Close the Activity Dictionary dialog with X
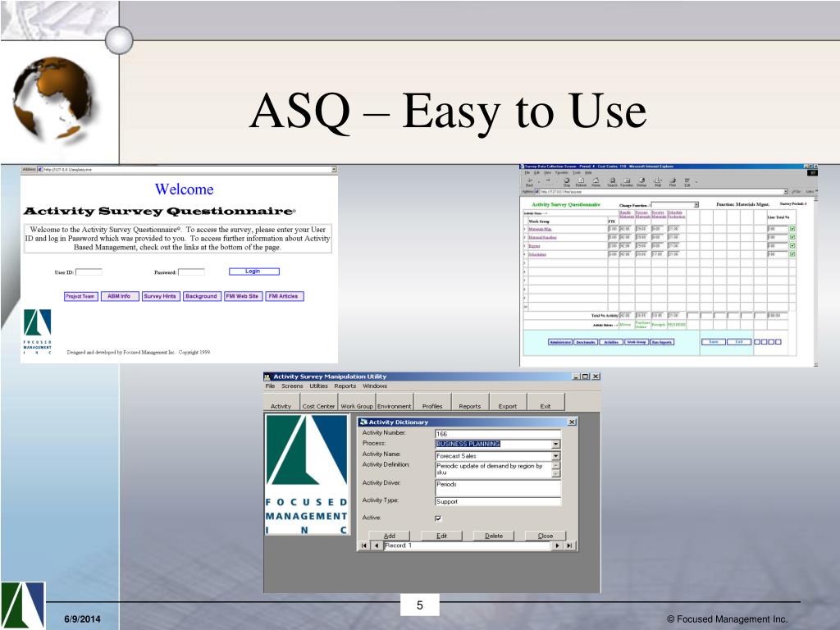This screenshot has height=630, width=840. tap(572, 422)
